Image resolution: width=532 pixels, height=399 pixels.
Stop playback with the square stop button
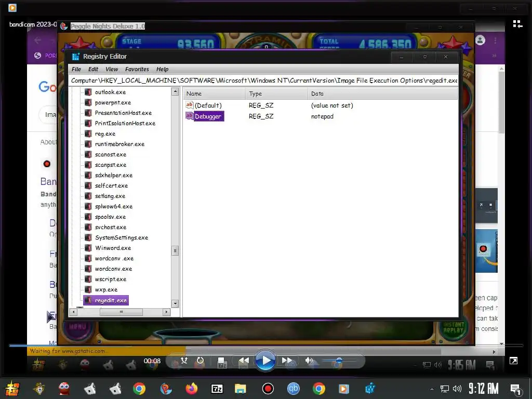click(221, 362)
